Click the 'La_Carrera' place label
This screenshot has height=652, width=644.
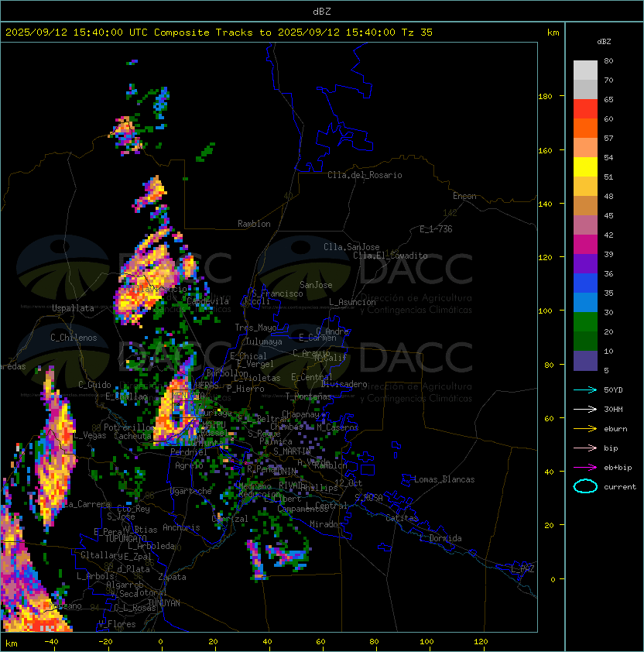click(x=87, y=504)
